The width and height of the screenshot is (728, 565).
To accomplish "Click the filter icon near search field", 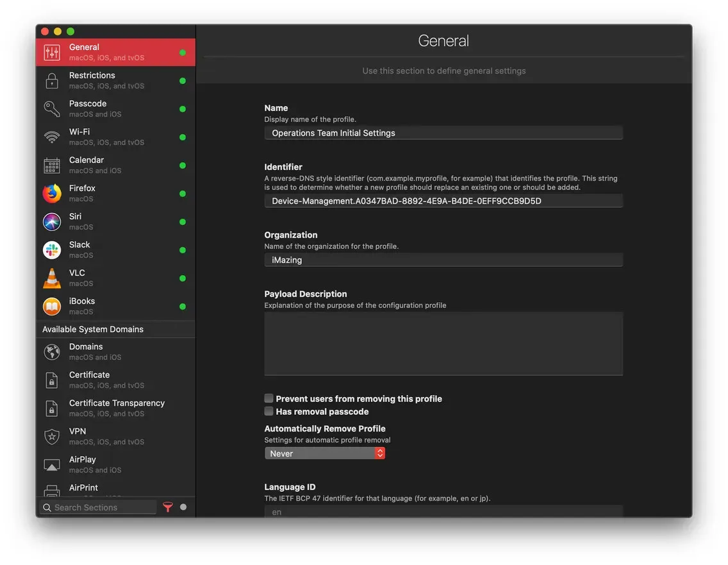I will (x=168, y=507).
